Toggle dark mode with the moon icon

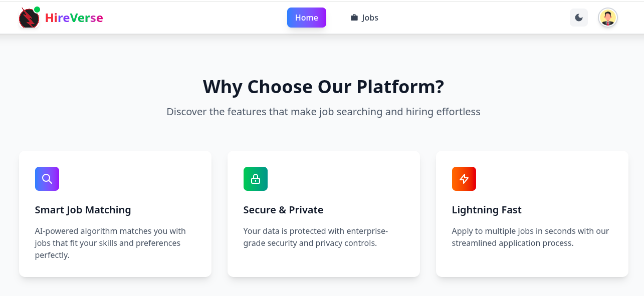[x=579, y=18]
